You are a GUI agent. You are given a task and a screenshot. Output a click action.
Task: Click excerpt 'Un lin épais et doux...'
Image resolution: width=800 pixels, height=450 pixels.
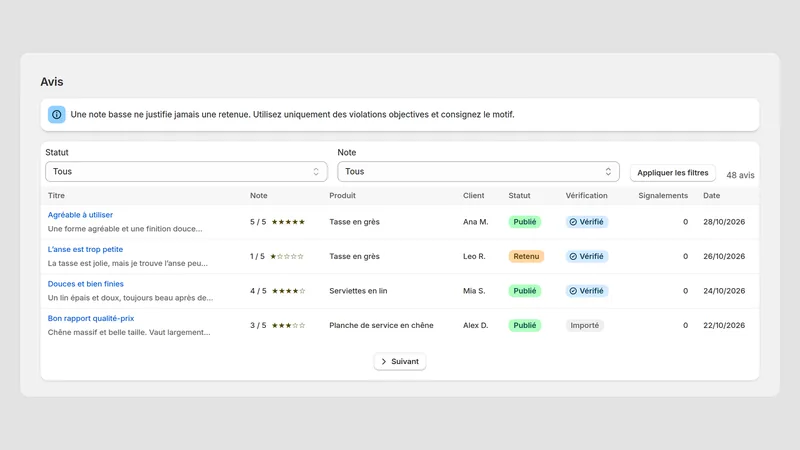click(130, 297)
